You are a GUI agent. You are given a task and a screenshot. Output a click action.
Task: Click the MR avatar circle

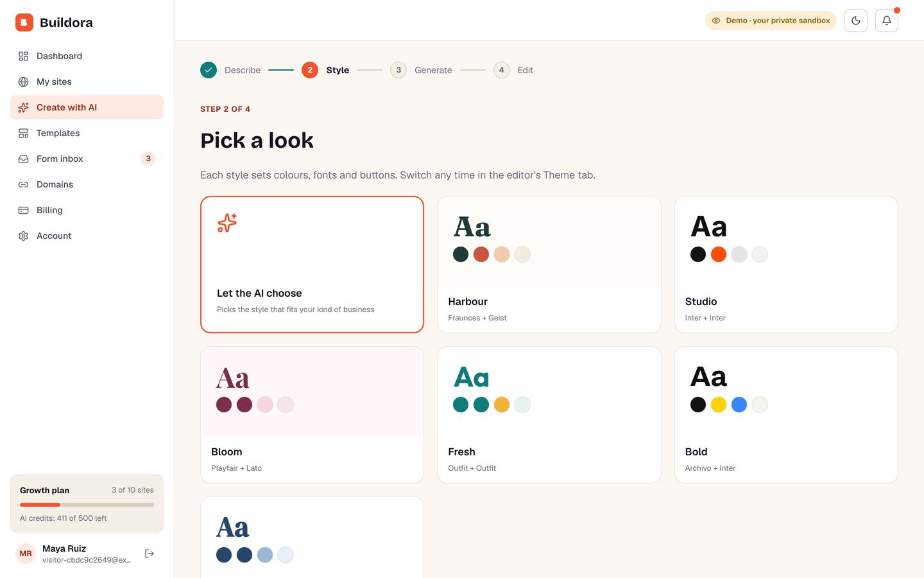click(26, 554)
